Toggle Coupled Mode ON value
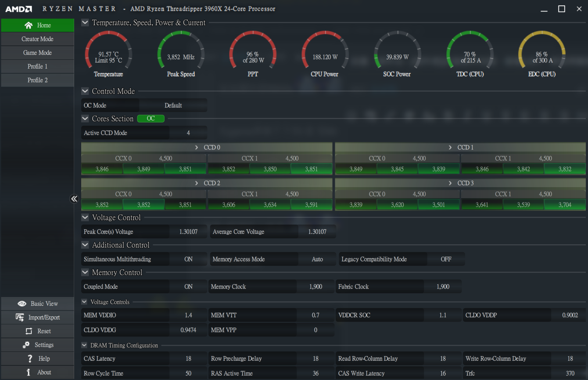This screenshot has width=588, height=380. [188, 286]
